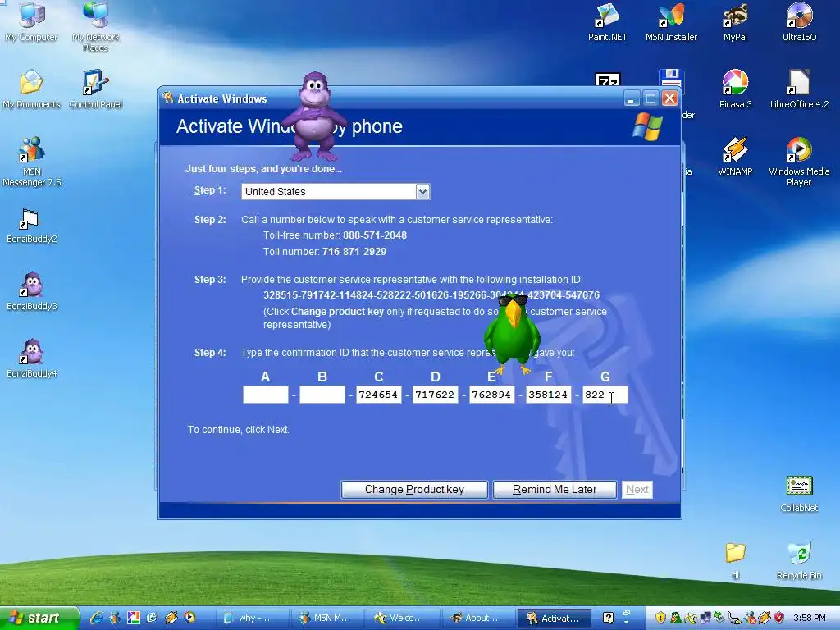Image resolution: width=840 pixels, height=630 pixels.
Task: Click confirmation field F containing 358124
Action: click(549, 395)
